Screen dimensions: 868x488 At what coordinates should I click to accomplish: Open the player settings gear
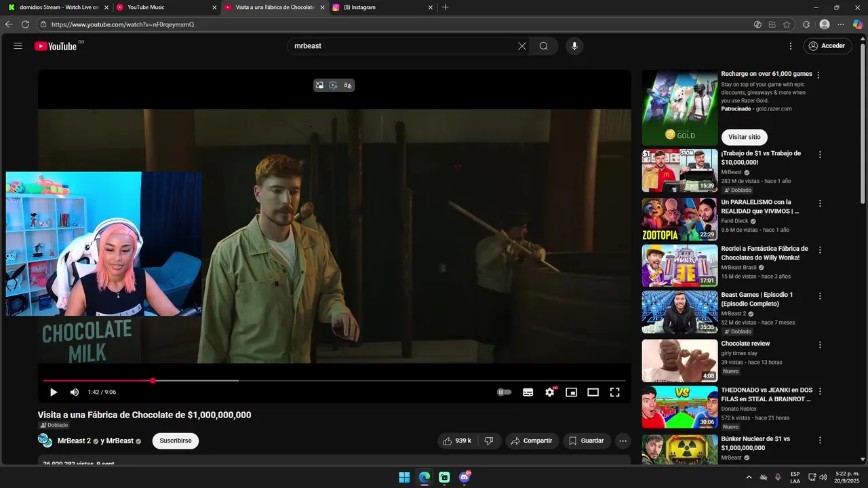click(550, 392)
